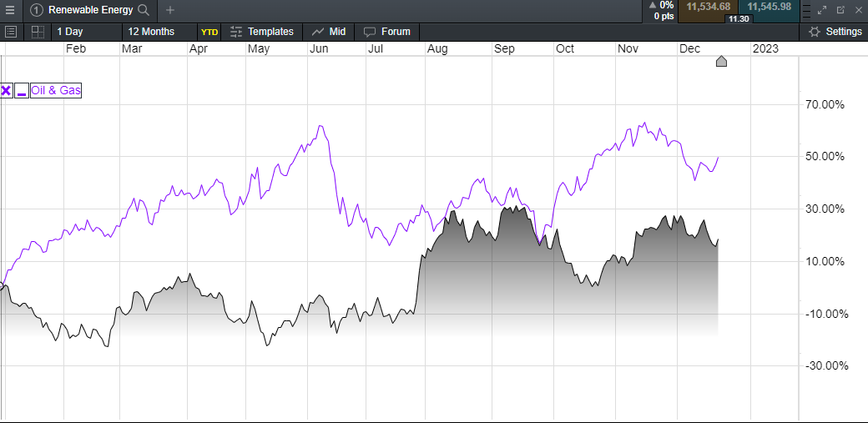This screenshot has width=868, height=423.
Task: Click the timeline position marker near Dec
Action: [721, 62]
